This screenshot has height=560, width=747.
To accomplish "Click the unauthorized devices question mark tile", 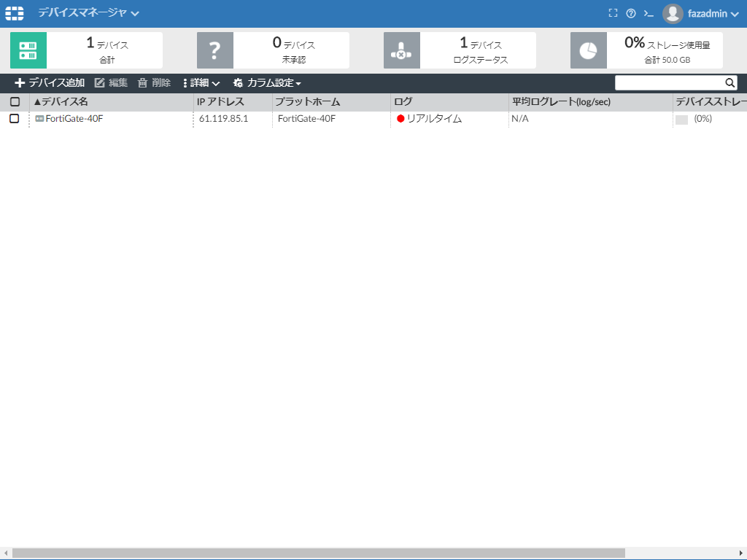I will tap(215, 50).
